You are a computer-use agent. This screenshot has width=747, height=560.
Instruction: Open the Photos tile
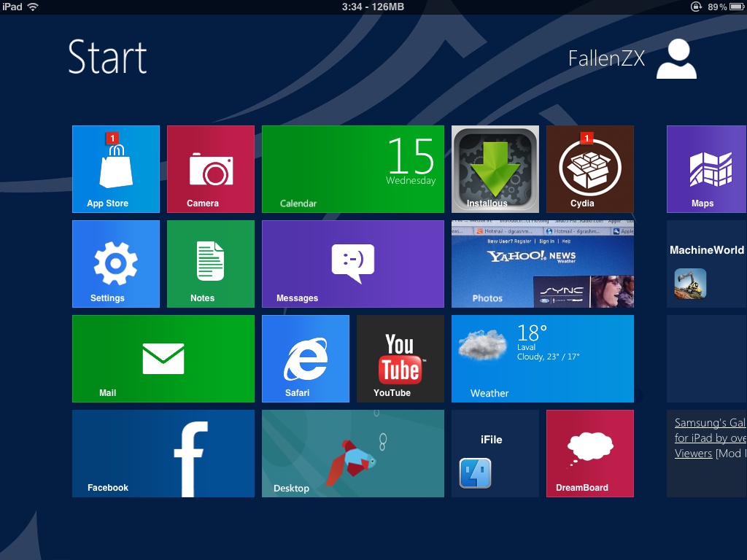coord(543,264)
